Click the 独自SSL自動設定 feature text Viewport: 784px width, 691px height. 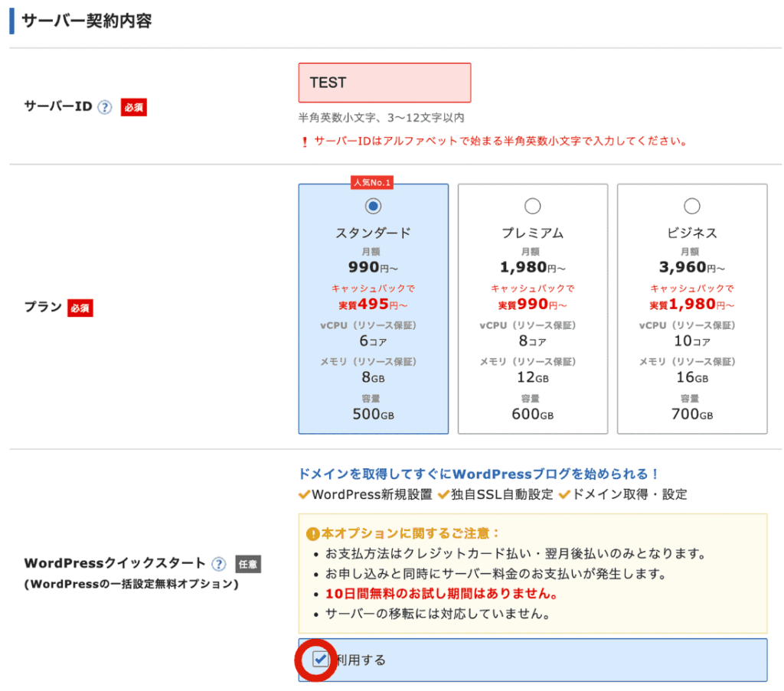point(502,494)
